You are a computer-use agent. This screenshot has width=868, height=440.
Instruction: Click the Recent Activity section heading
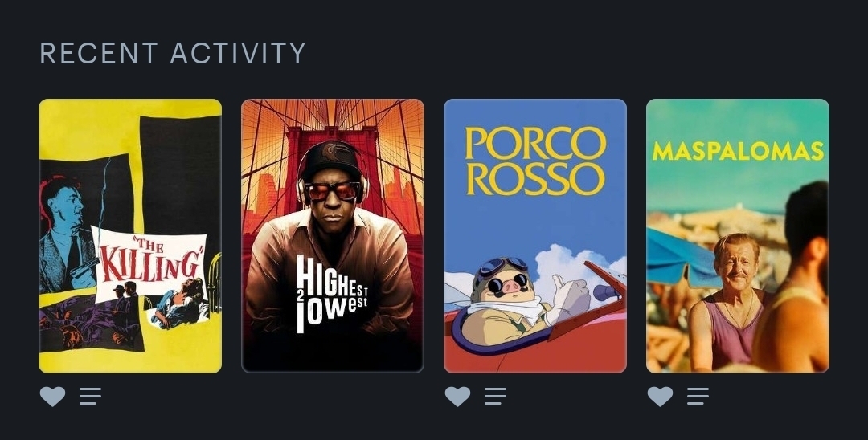(173, 54)
